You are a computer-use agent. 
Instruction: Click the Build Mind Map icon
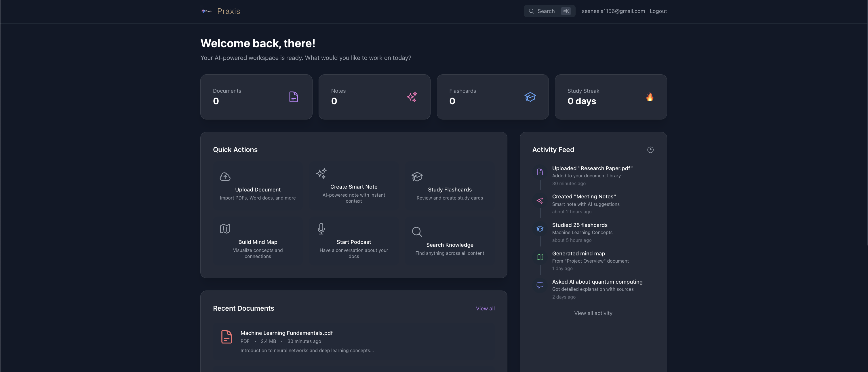point(225,229)
